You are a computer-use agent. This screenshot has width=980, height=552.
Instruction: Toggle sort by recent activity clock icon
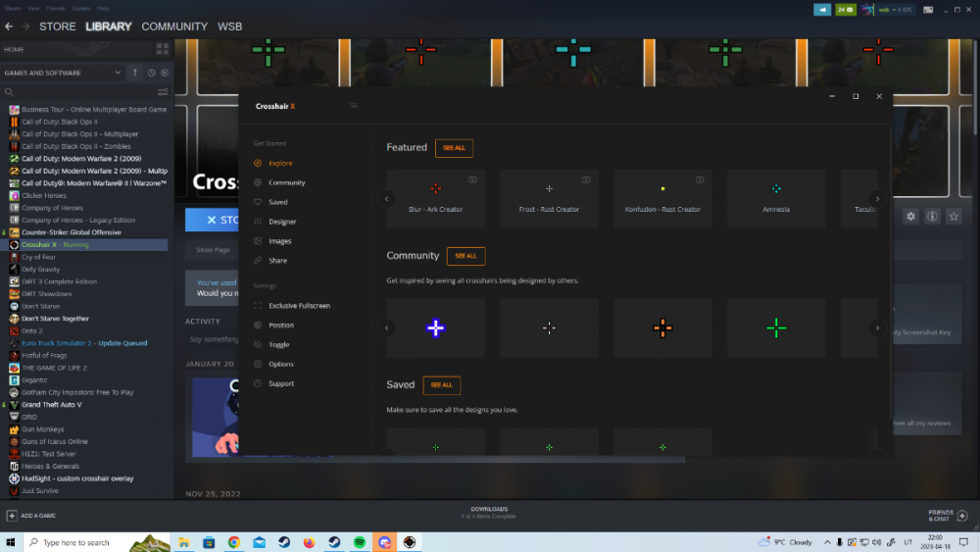pos(151,73)
